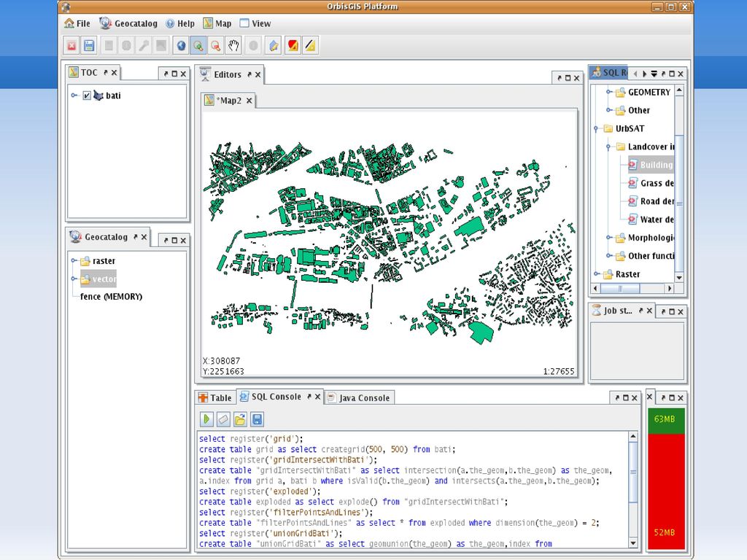
Task: Open the Help menu
Action: coord(180,23)
